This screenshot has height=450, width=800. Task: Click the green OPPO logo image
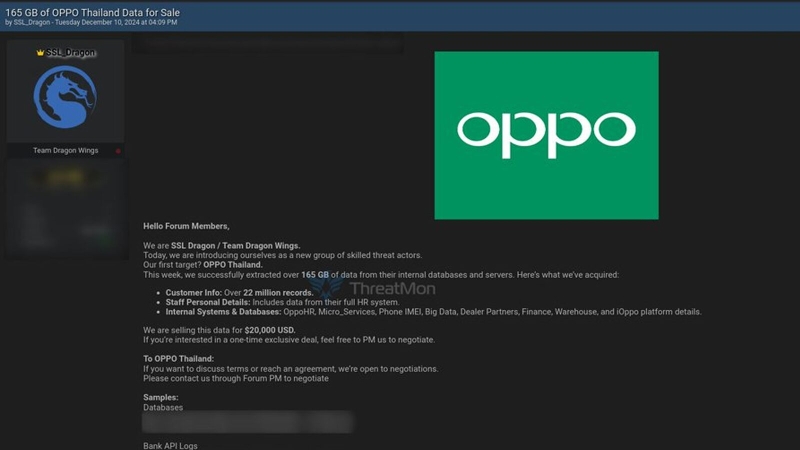click(x=546, y=135)
